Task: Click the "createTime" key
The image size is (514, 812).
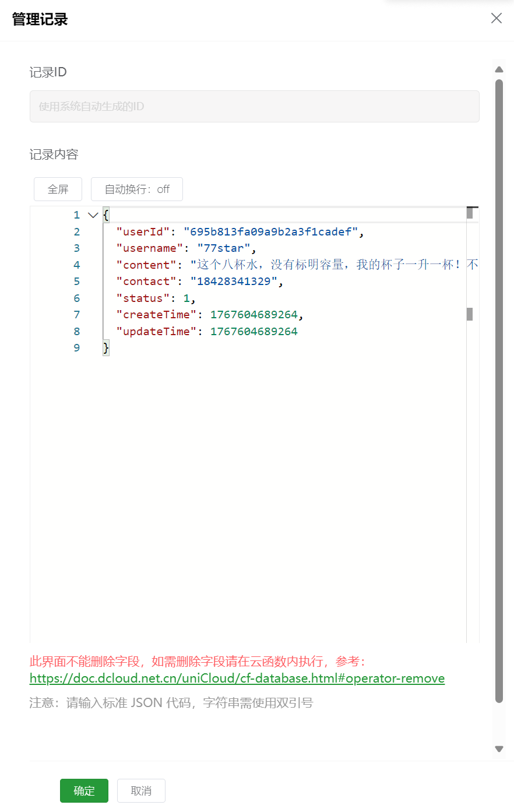Action: click(156, 314)
